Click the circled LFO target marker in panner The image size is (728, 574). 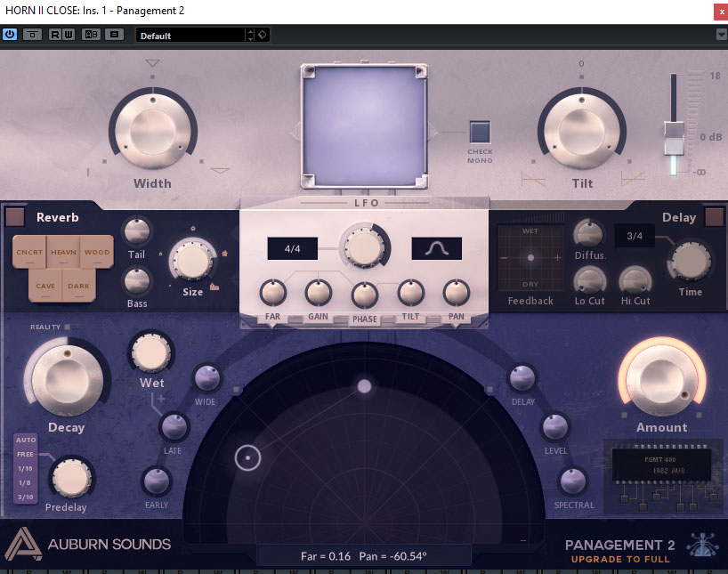pyautogui.click(x=248, y=458)
